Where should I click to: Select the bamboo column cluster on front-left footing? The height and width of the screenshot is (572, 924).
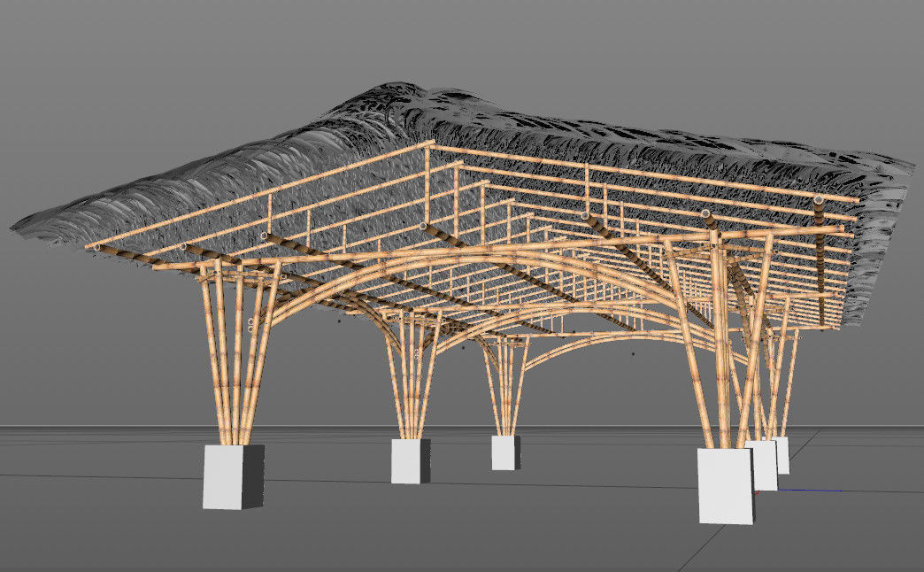pyautogui.click(x=239, y=354)
